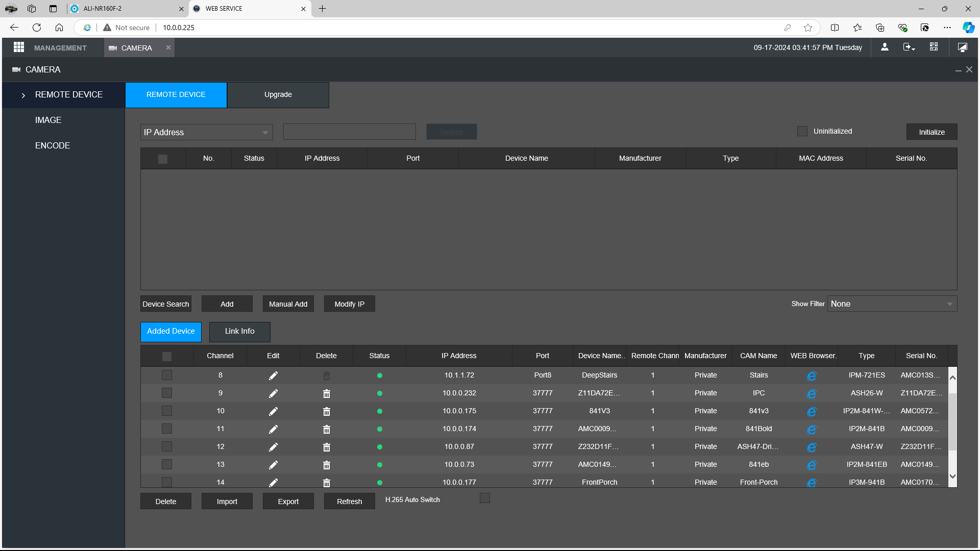Open web browser for 841V3 camera

click(x=812, y=411)
